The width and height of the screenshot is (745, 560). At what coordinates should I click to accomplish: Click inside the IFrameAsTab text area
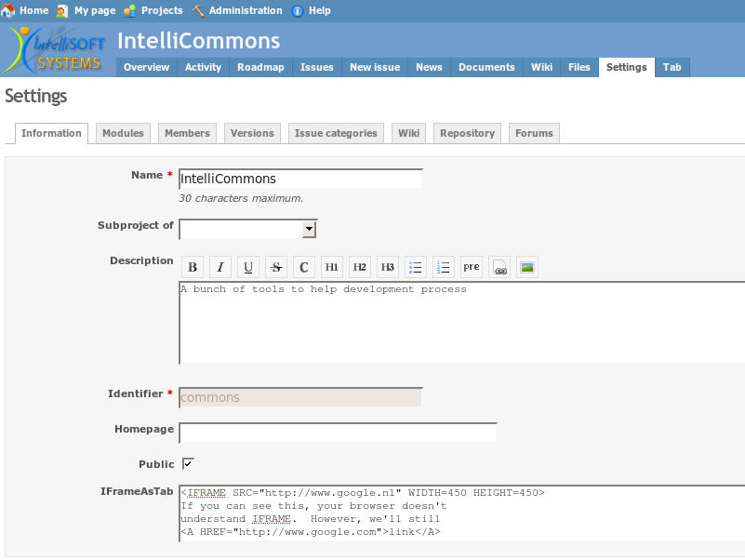tap(462, 513)
